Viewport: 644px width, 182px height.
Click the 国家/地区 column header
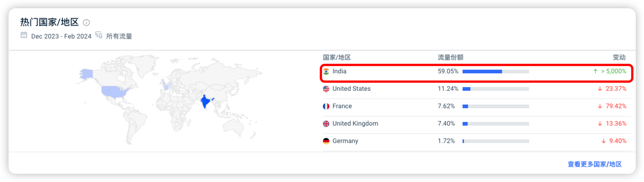[x=337, y=57]
